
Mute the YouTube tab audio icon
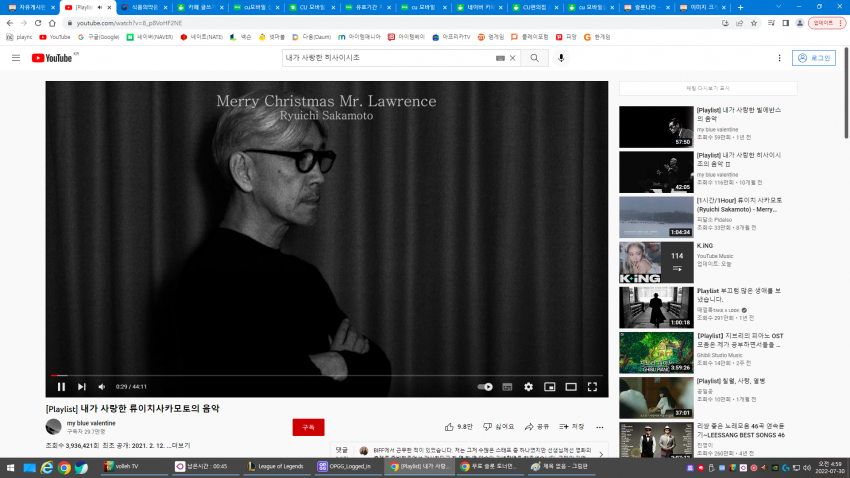[100, 7]
